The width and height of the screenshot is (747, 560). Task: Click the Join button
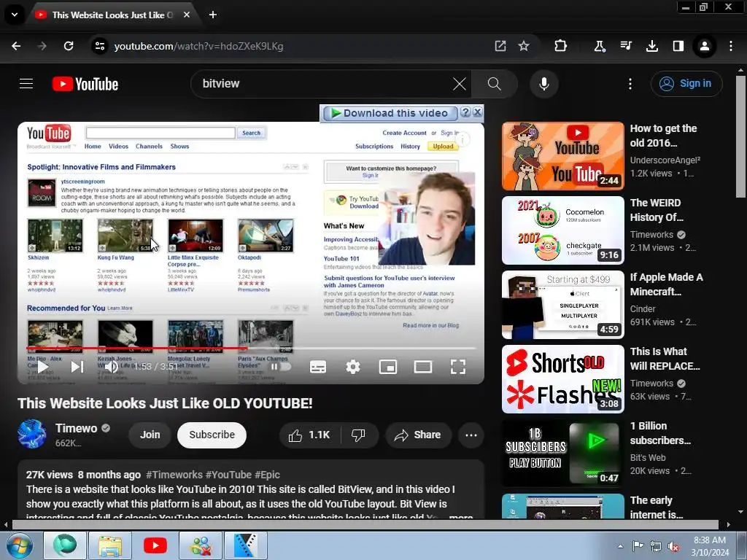150,435
